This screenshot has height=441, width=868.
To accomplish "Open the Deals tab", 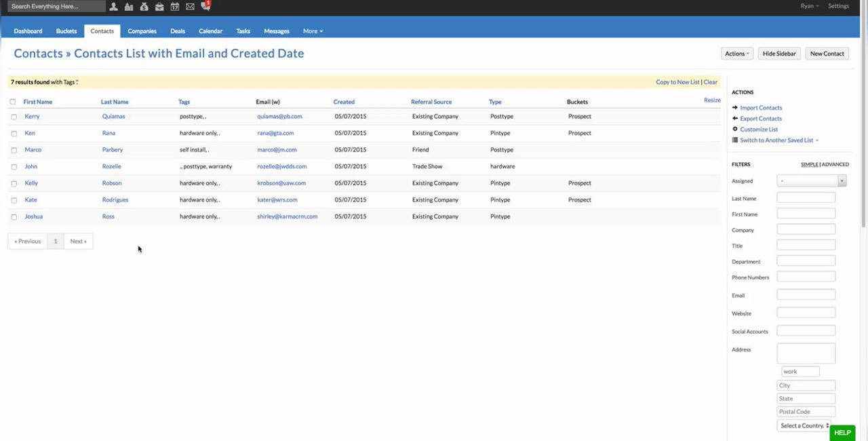I will [x=178, y=31].
